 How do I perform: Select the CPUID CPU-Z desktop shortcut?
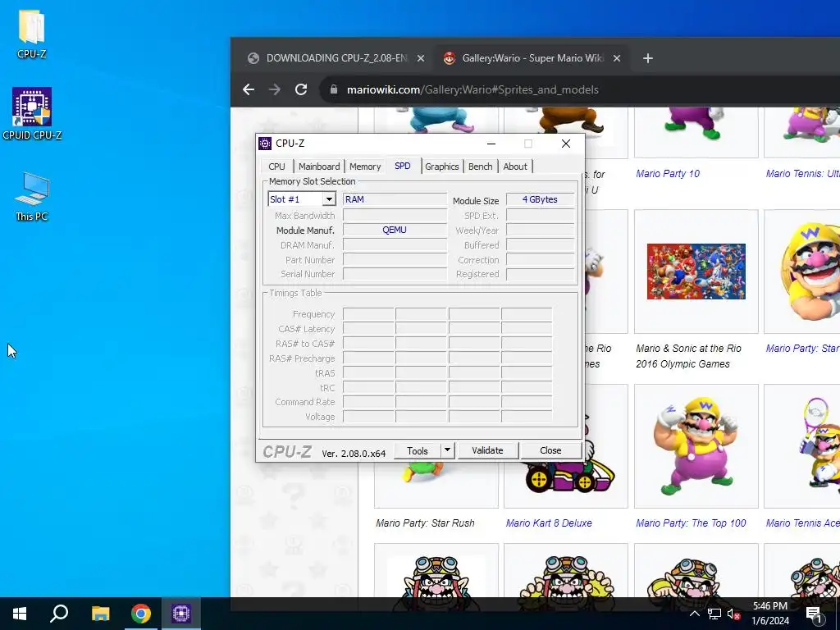point(32,113)
